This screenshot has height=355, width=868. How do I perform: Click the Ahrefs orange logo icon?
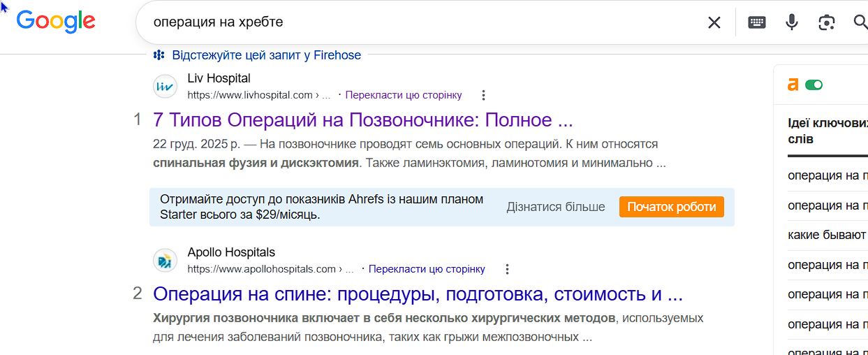(793, 85)
